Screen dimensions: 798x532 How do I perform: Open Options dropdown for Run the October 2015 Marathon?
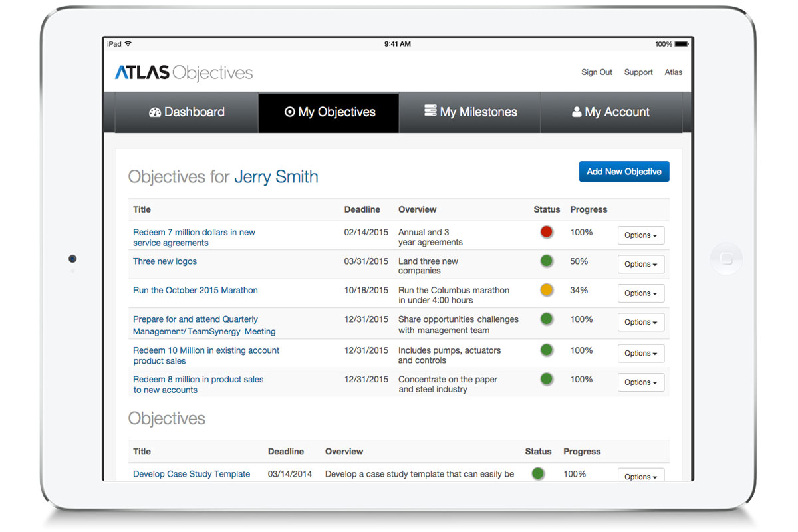click(x=640, y=293)
